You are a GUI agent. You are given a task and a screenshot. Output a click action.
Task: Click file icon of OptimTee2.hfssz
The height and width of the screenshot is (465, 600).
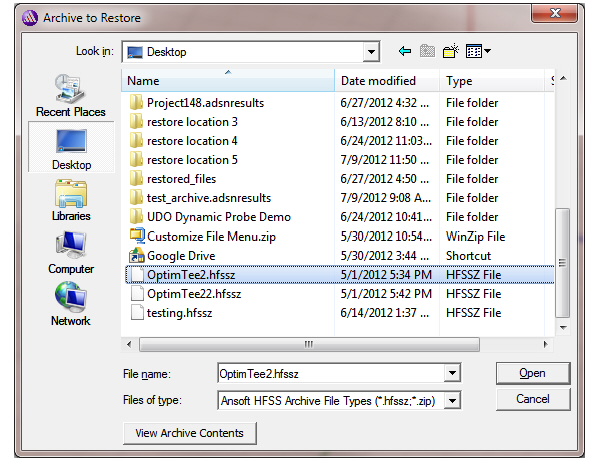point(137,274)
